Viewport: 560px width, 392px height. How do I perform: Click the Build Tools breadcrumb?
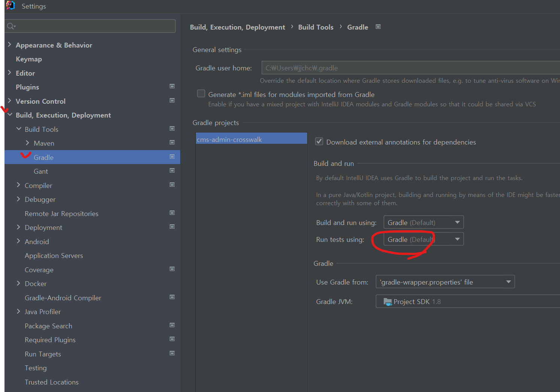316,27
